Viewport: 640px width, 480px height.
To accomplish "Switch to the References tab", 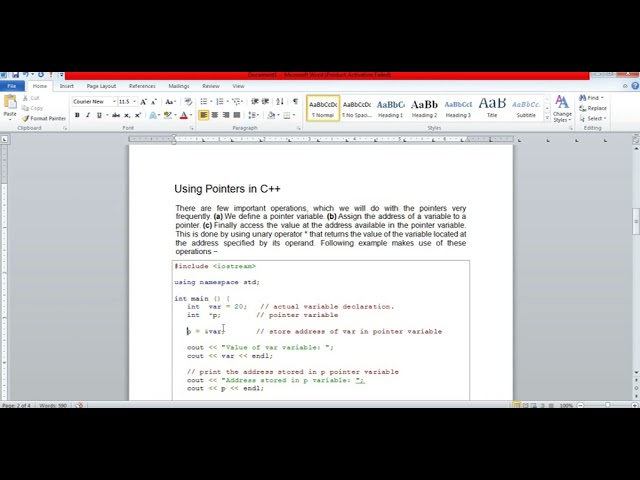I will point(142,86).
